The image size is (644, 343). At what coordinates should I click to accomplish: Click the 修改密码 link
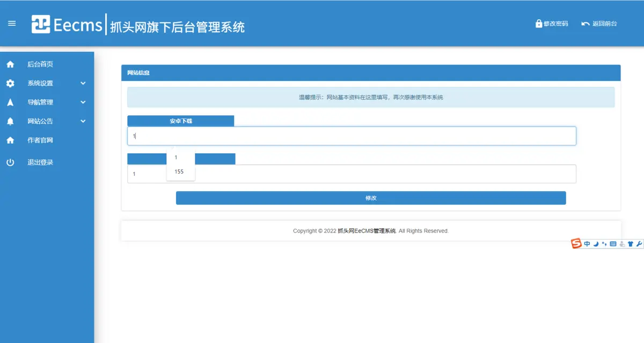pos(555,24)
